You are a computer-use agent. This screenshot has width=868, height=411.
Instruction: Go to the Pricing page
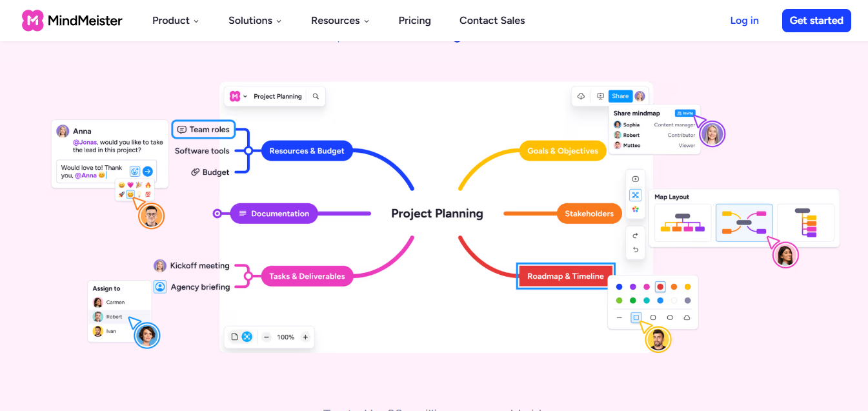click(x=414, y=21)
